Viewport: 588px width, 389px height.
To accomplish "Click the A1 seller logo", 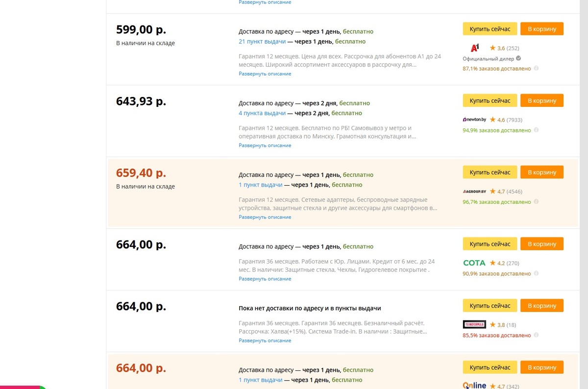I will (474, 48).
